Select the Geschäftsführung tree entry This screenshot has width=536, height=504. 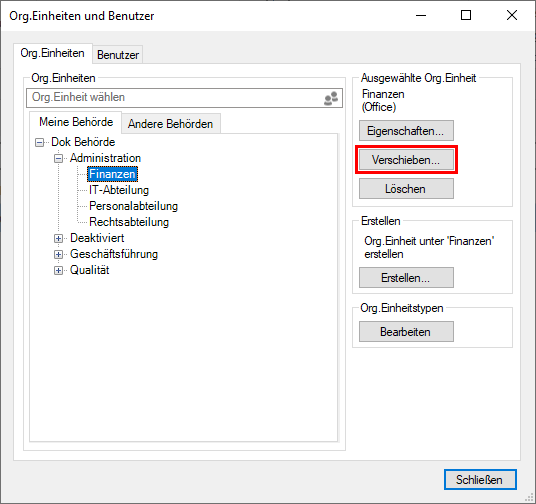coord(114,254)
